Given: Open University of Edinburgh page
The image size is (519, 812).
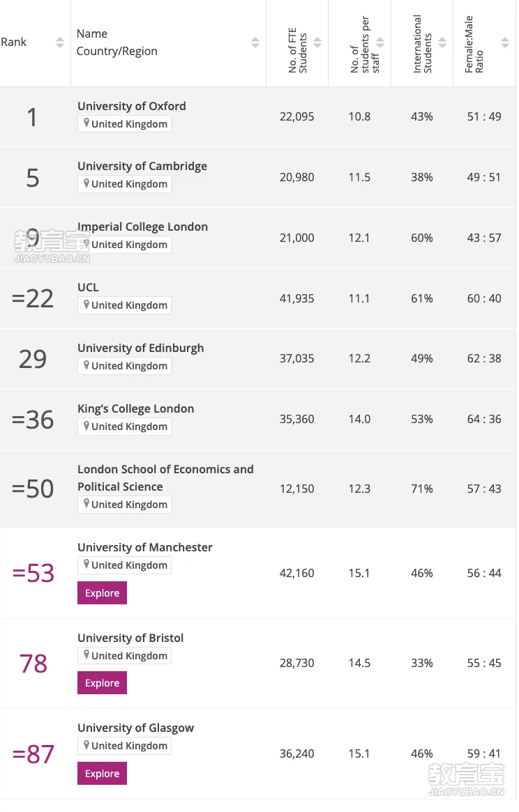Looking at the screenshot, I should [x=140, y=348].
